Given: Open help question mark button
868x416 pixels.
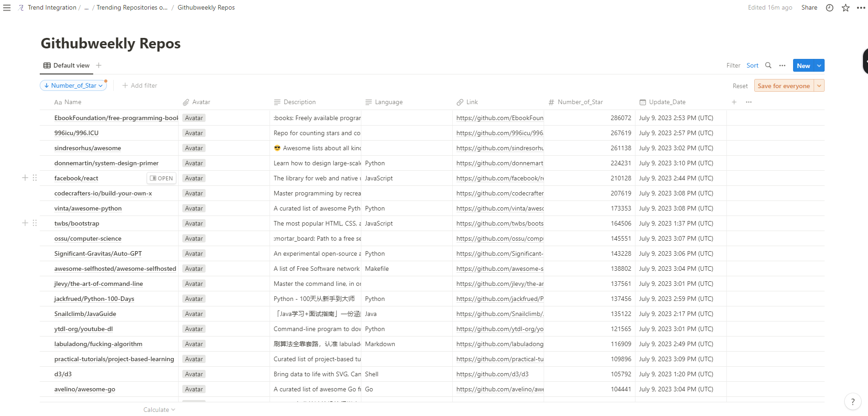Looking at the screenshot, I should point(852,402).
